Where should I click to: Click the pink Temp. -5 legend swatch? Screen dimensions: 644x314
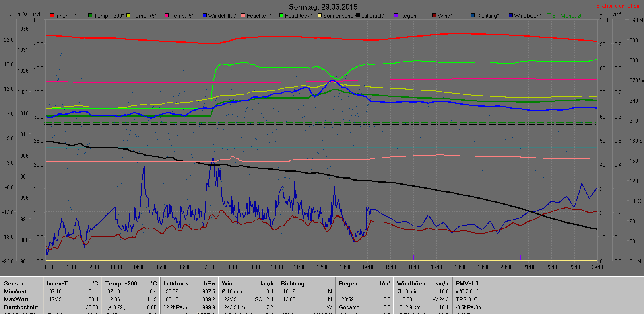tap(167, 16)
